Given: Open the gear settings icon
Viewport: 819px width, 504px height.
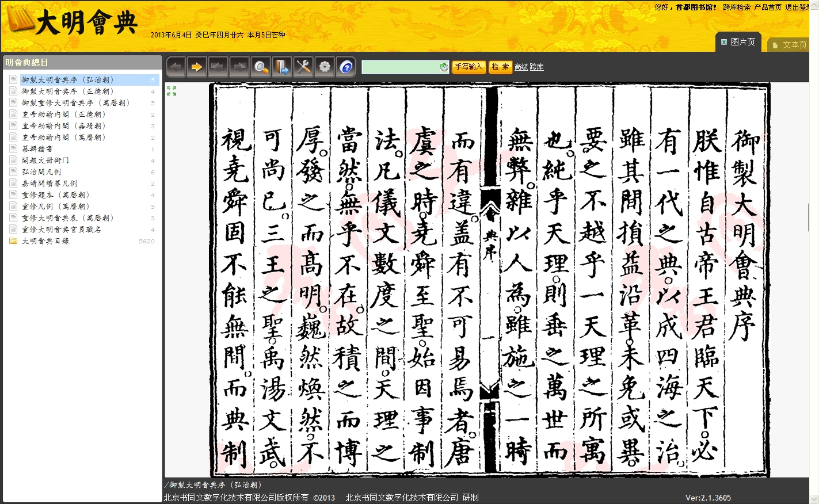Looking at the screenshot, I should (x=325, y=67).
